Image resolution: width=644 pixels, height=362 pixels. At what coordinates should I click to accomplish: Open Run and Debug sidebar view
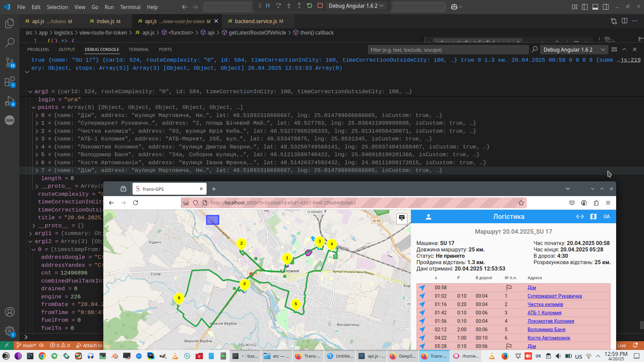9,101
